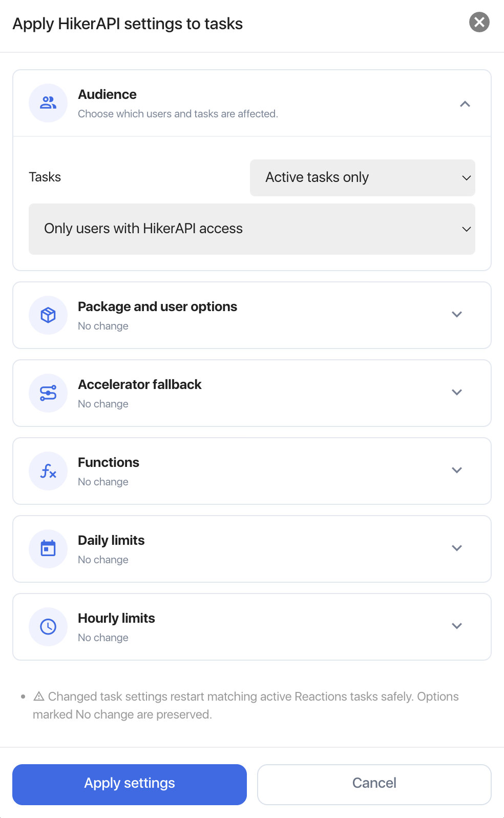Click the Tasks label

45,177
